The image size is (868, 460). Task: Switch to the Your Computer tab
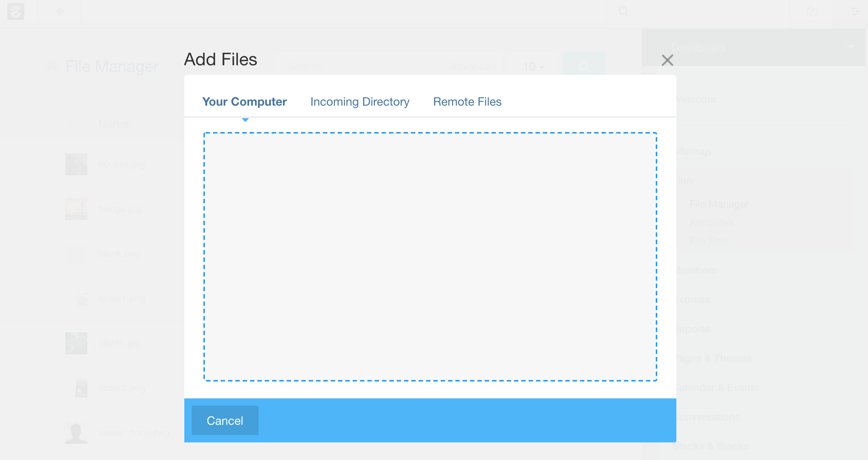(245, 102)
